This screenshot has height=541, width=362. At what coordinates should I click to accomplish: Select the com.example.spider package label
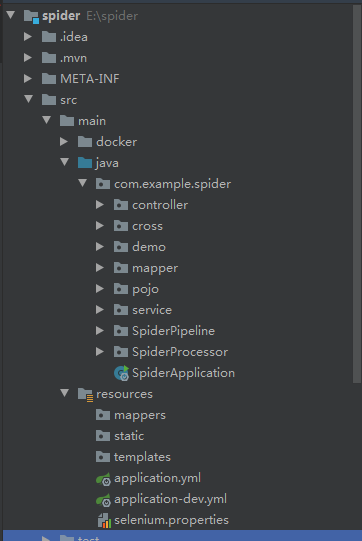[x=173, y=184]
